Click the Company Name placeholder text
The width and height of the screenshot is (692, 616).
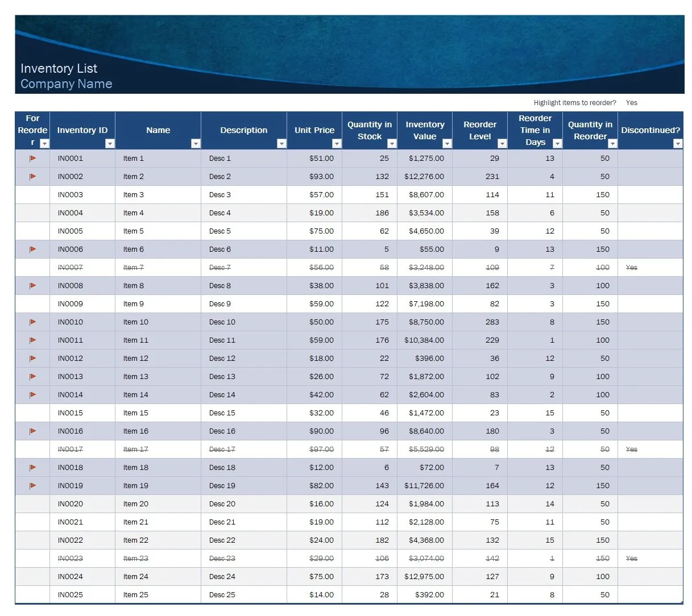point(66,84)
